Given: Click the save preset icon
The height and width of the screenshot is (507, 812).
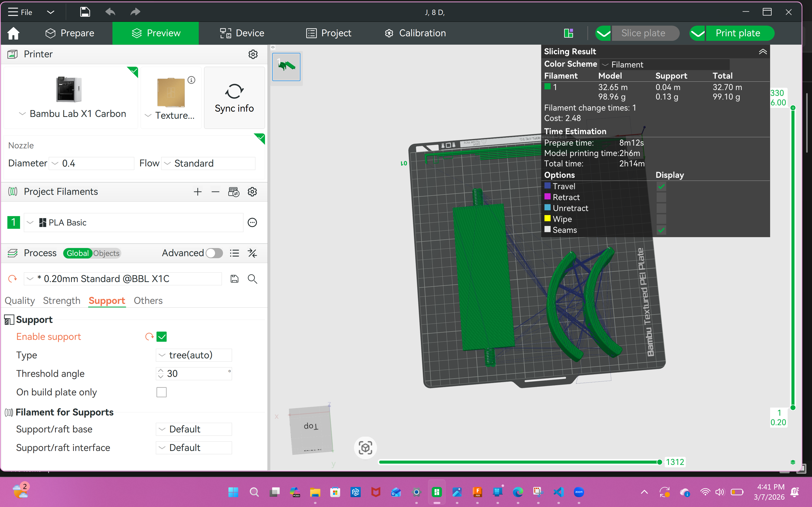Looking at the screenshot, I should click(234, 279).
